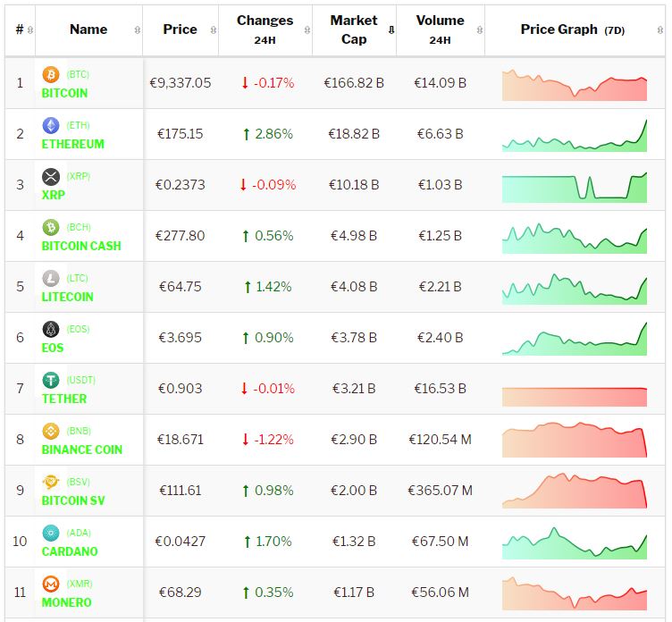Click the EOS logo icon
Screen dimensions: 672x622
pos(51,330)
